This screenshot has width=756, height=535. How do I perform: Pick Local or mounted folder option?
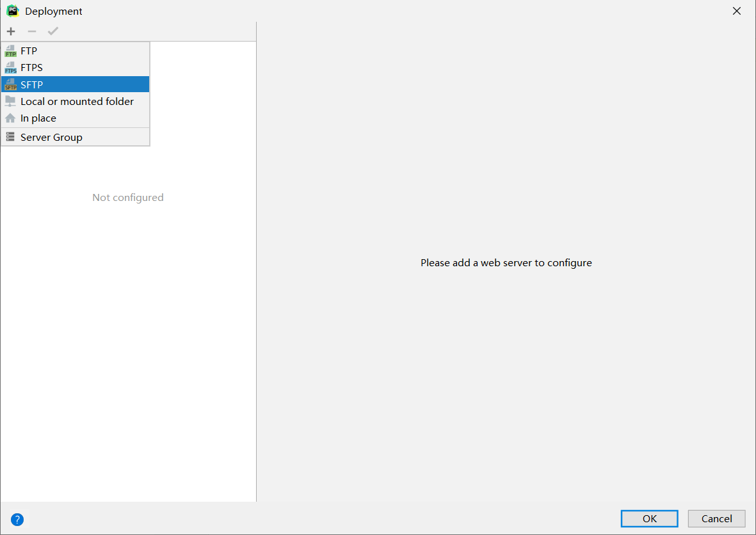point(75,101)
